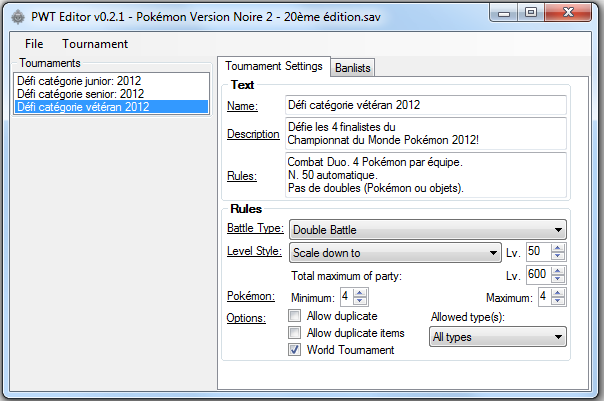Click the Level Style label
The height and width of the screenshot is (401, 604).
(x=254, y=251)
